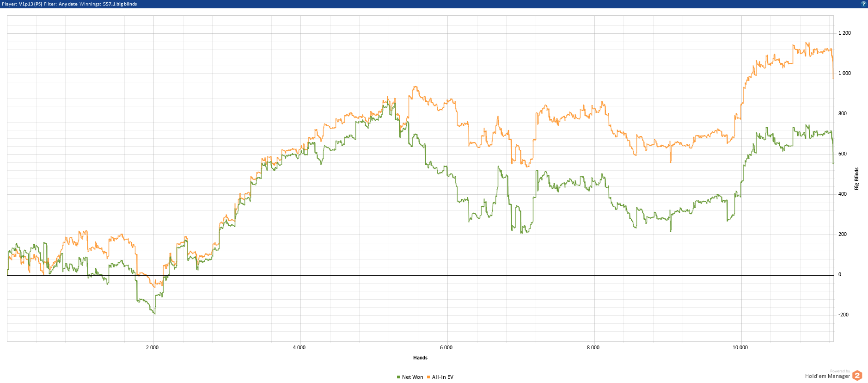Select the 2 000 hands axis label

152,347
